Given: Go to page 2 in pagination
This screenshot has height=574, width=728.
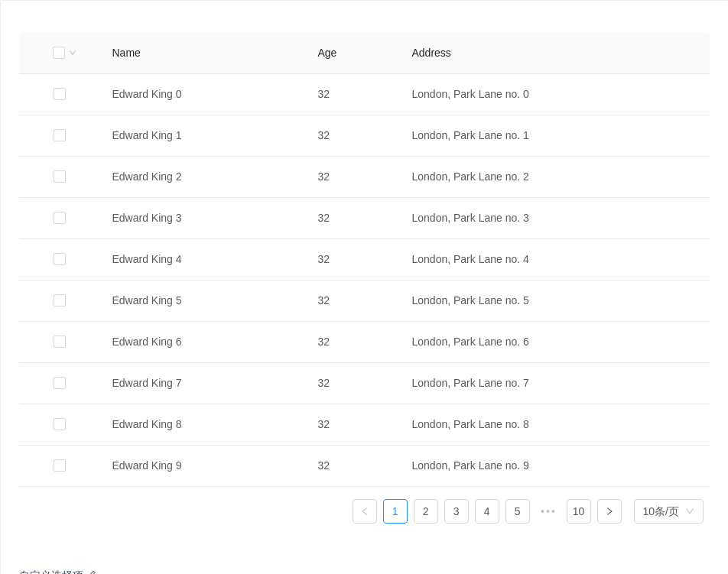Looking at the screenshot, I should (426, 511).
